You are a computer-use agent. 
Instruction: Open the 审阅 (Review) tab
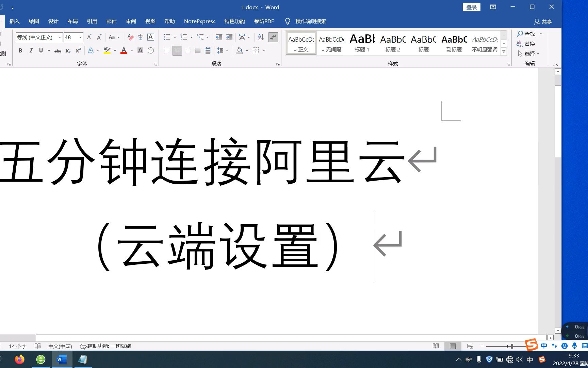[x=131, y=21]
